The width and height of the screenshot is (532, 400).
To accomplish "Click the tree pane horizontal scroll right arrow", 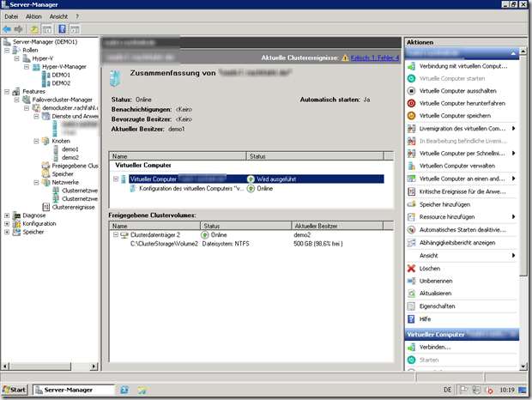I will pos(94,367).
